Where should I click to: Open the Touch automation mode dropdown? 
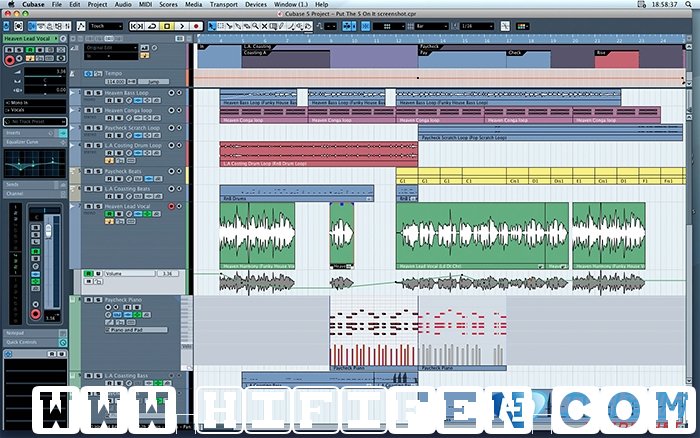106,26
